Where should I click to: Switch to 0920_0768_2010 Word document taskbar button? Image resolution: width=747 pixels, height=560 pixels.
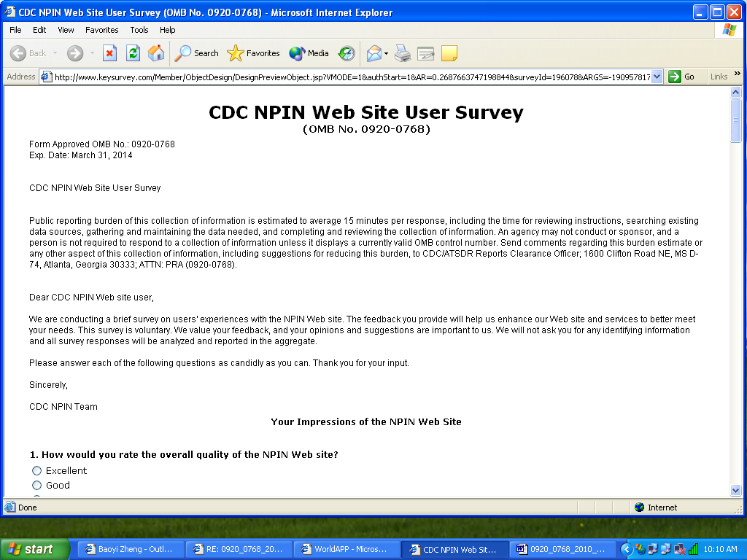click(x=562, y=550)
